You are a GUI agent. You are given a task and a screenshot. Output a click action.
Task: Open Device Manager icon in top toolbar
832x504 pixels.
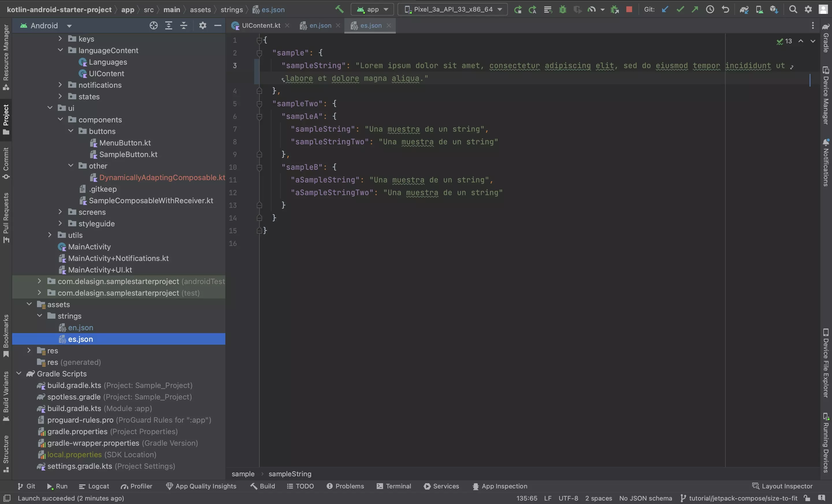[x=759, y=10]
